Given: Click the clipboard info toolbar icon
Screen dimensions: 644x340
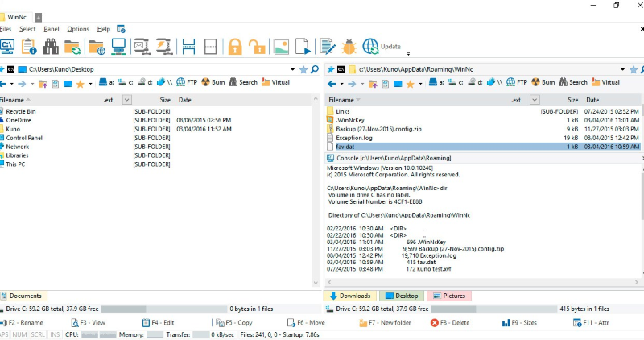Looking at the screenshot, I should 29,47.
